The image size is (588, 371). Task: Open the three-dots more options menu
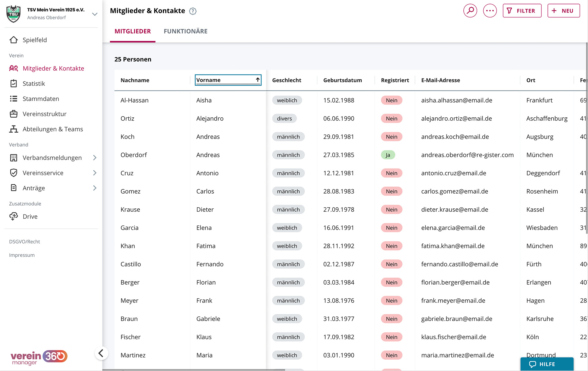point(490,11)
